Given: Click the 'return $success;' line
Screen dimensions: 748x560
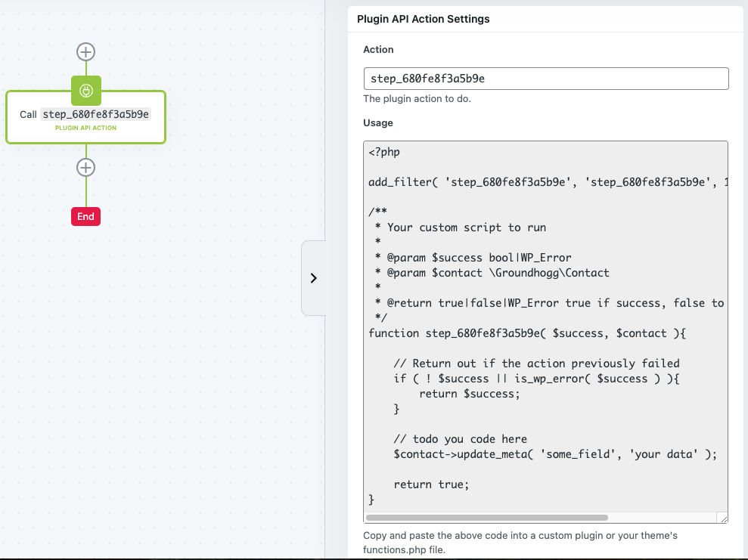Looking at the screenshot, I should 470,394.
